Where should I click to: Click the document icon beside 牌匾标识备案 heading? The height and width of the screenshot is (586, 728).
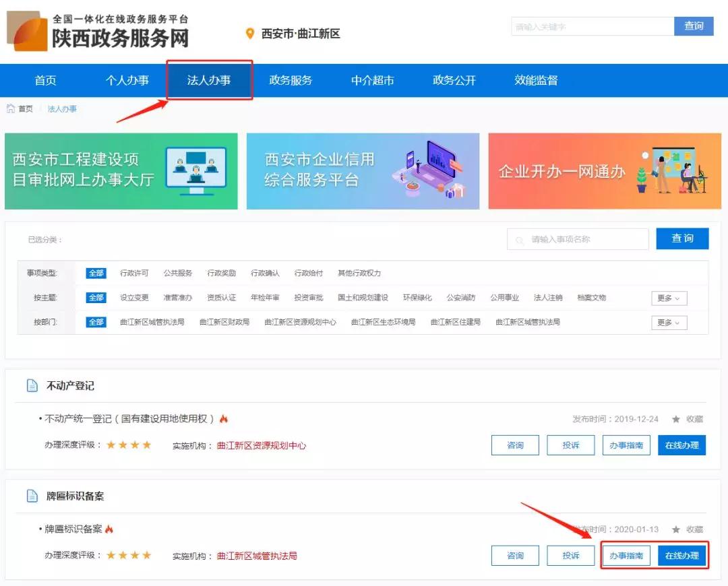[x=32, y=496]
